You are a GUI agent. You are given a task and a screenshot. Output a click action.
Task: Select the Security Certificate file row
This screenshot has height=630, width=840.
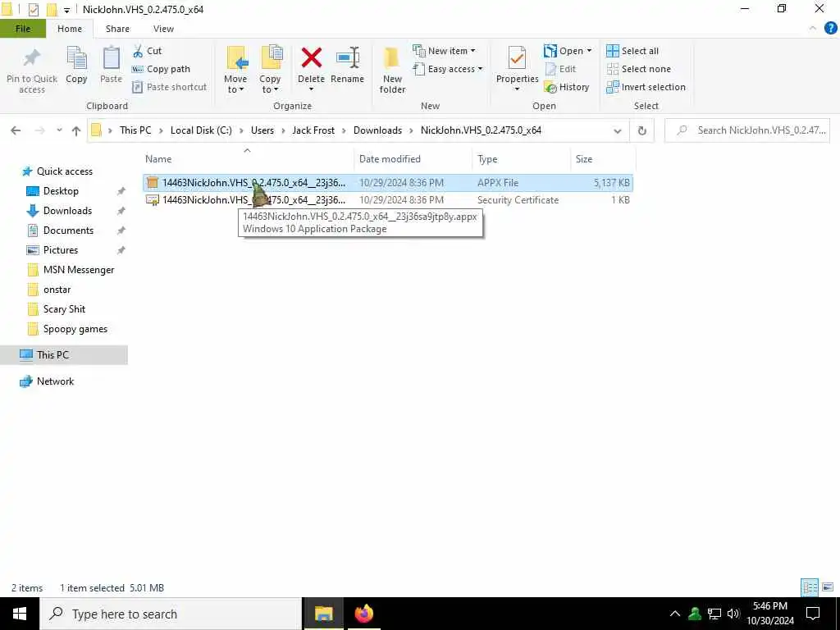click(388, 200)
